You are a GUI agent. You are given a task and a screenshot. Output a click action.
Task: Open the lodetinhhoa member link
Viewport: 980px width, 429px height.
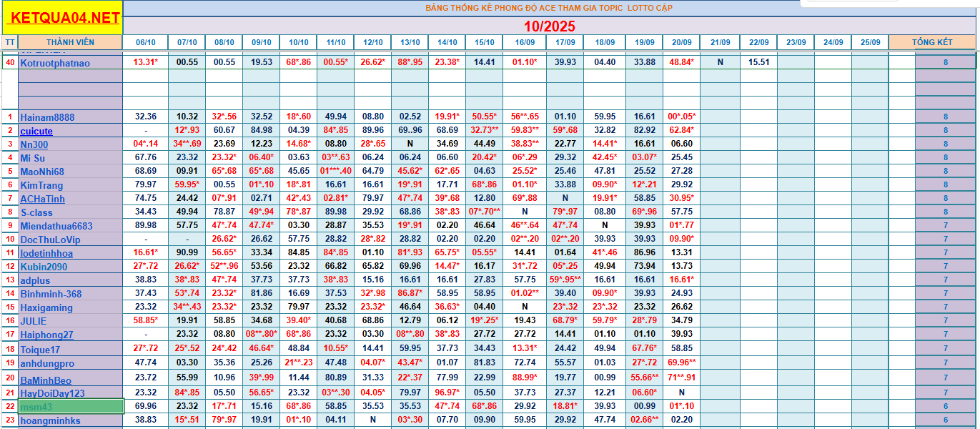coord(46,253)
